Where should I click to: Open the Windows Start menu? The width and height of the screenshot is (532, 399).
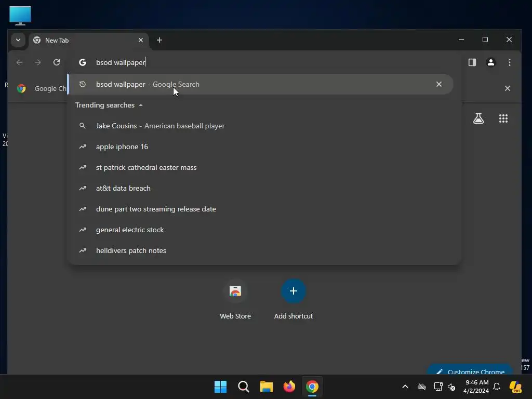point(220,387)
